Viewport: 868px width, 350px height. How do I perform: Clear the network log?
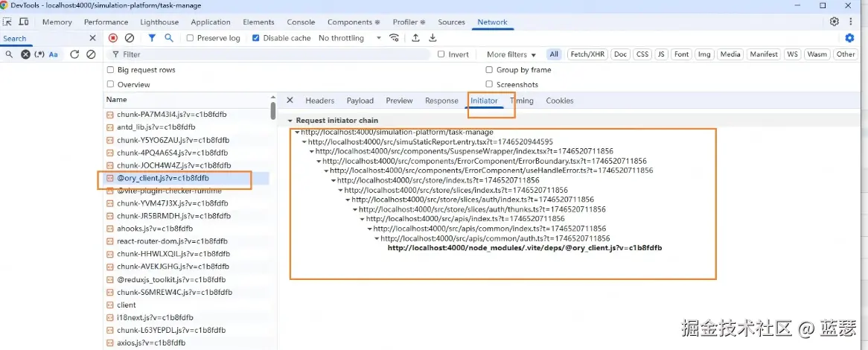(130, 38)
